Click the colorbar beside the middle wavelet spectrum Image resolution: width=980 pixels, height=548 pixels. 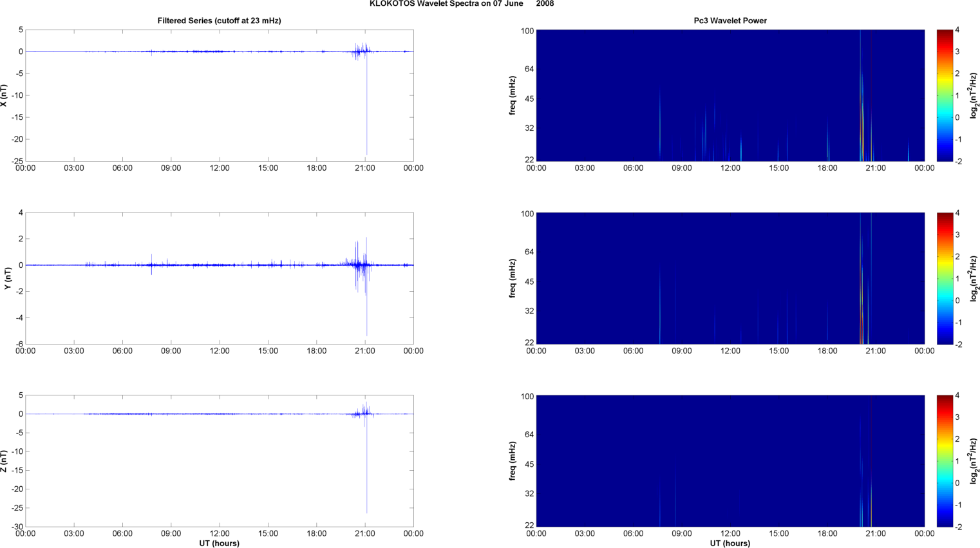[x=944, y=278]
